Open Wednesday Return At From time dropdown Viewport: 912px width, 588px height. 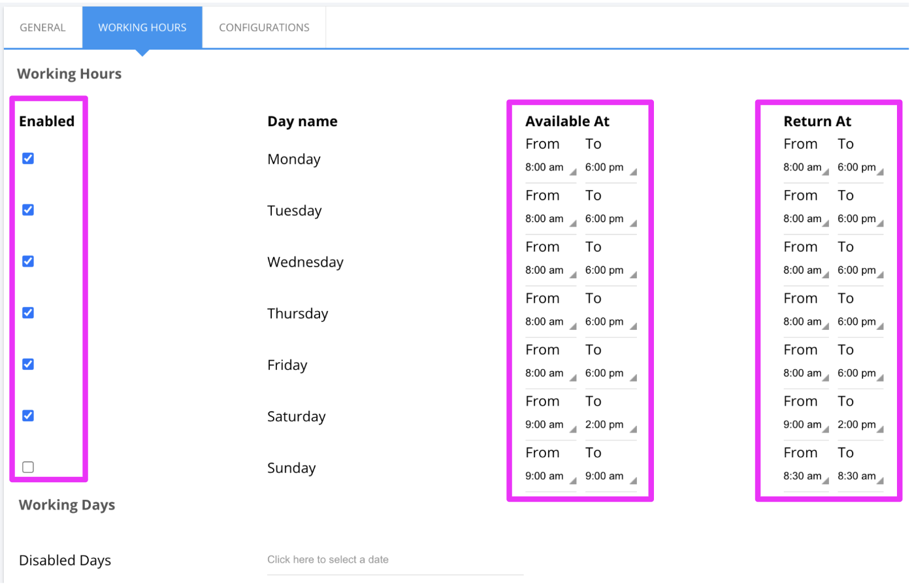pos(806,270)
